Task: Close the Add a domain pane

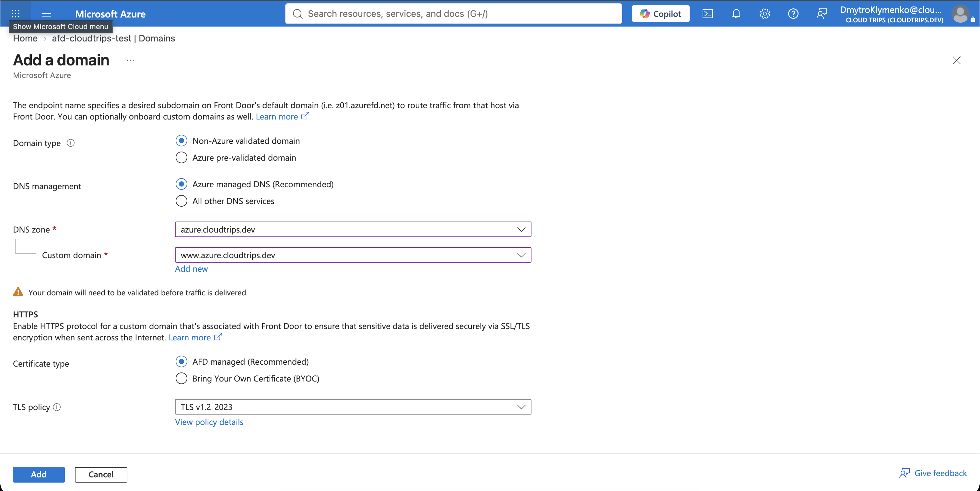Action: pyautogui.click(x=956, y=60)
